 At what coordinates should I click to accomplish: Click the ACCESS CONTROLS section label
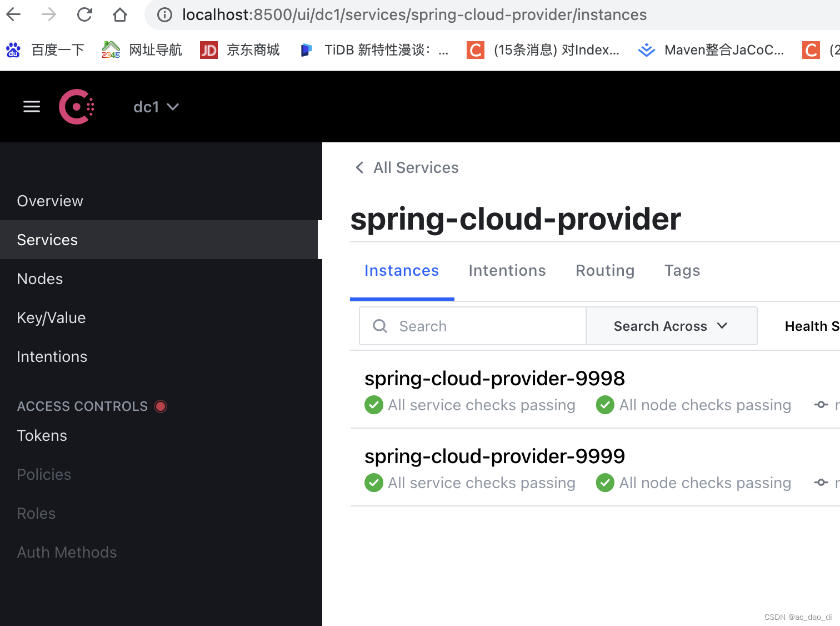(x=83, y=406)
